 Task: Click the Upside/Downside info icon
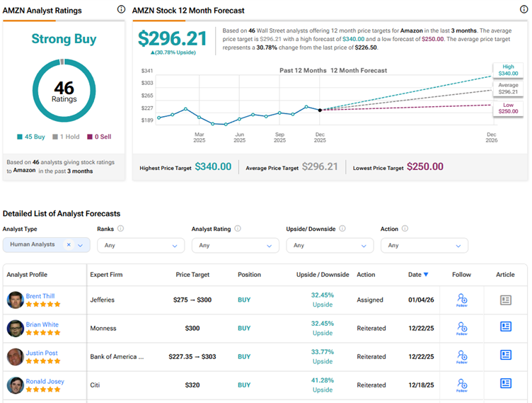click(x=342, y=229)
